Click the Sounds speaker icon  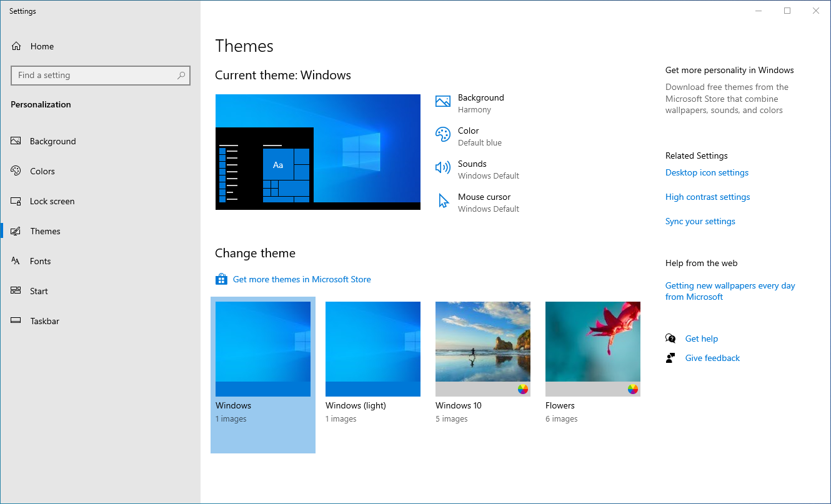(x=443, y=167)
